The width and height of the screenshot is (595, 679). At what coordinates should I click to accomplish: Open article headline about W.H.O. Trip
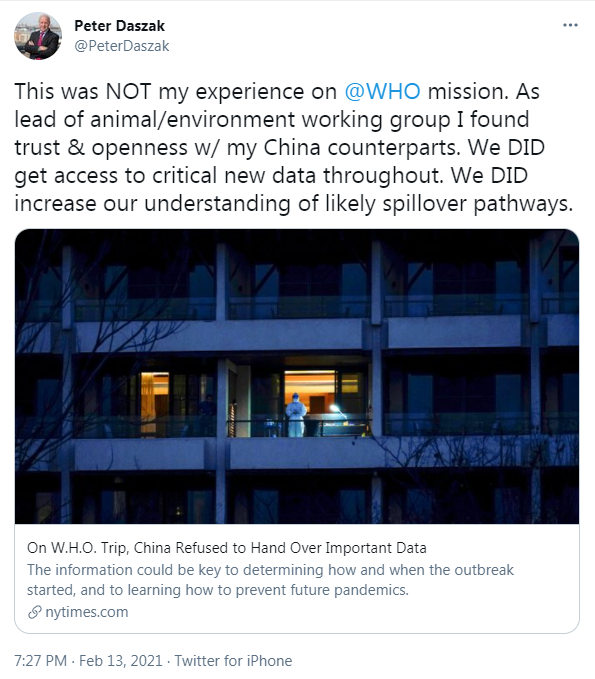point(226,548)
